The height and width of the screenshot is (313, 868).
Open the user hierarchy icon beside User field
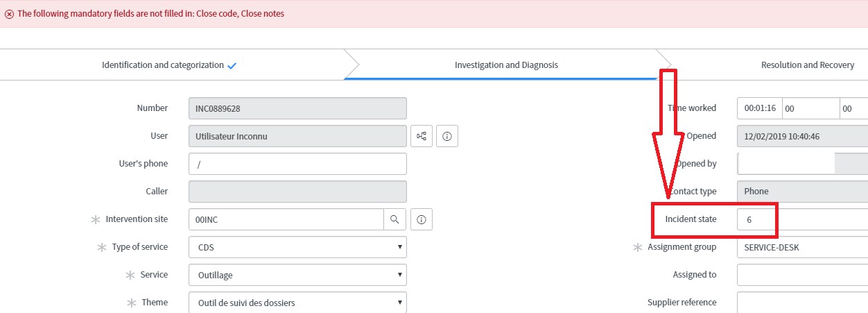point(422,136)
